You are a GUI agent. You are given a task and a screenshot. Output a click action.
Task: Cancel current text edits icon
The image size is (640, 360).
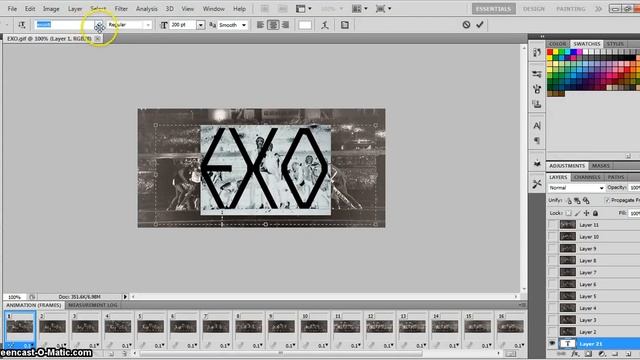pyautogui.click(x=466, y=24)
